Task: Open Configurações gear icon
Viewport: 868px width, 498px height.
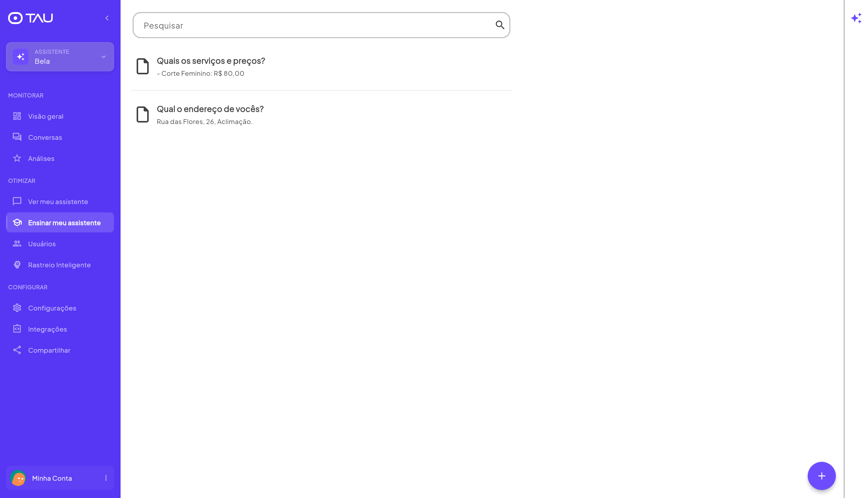Action: [x=17, y=308]
